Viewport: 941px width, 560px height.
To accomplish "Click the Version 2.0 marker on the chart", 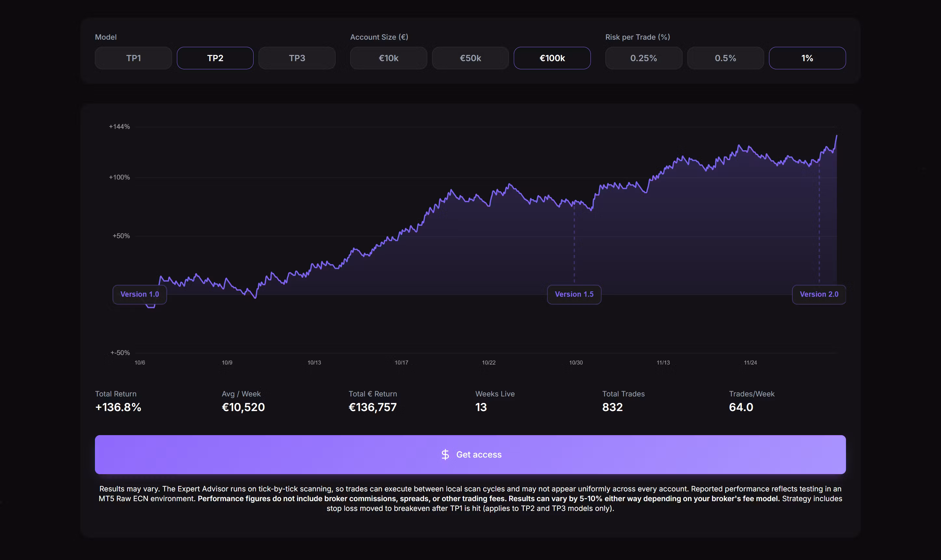I will (819, 294).
